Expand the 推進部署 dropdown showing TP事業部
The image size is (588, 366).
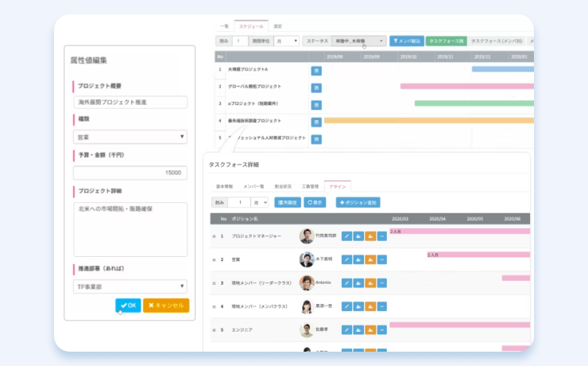[130, 286]
